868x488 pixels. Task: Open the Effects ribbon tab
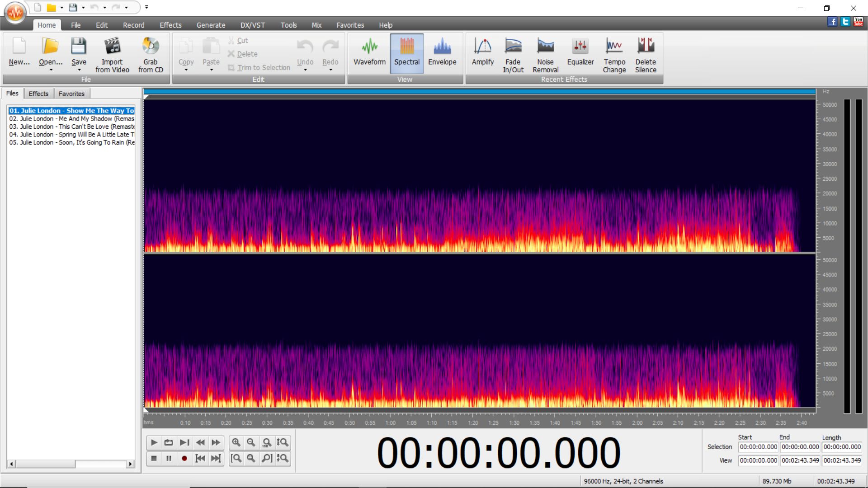pyautogui.click(x=170, y=25)
